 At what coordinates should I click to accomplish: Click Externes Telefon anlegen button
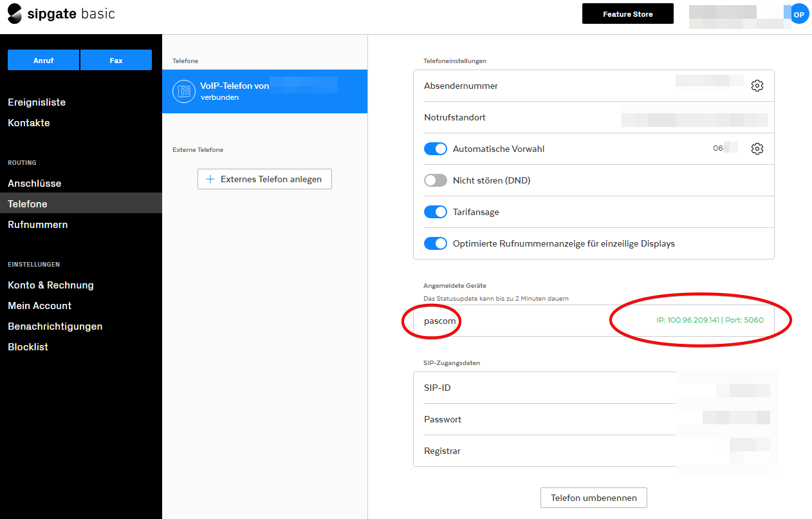click(x=264, y=179)
